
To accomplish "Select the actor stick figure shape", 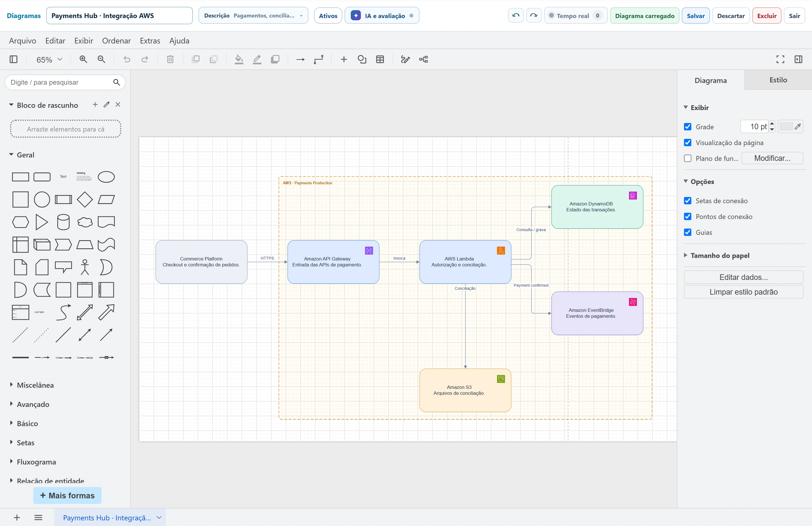I will 85,267.
